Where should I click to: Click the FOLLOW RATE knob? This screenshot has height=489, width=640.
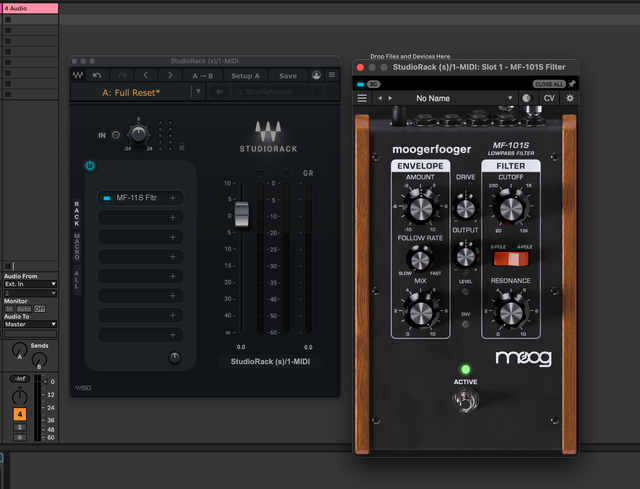pyautogui.click(x=420, y=259)
